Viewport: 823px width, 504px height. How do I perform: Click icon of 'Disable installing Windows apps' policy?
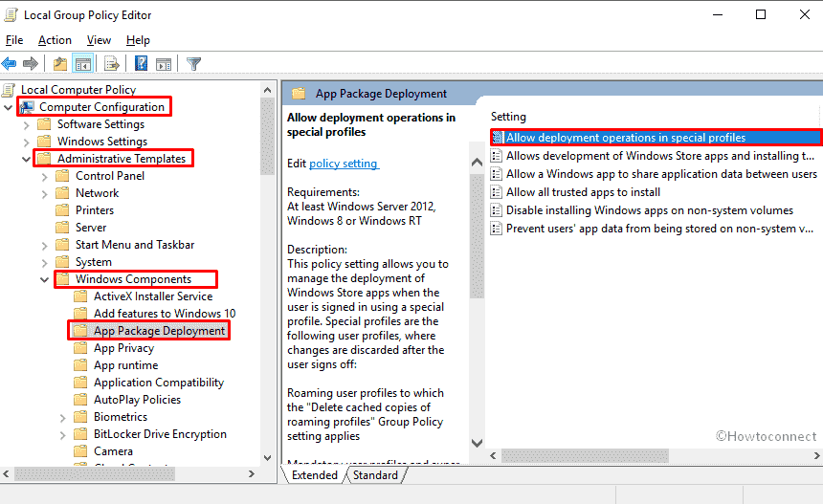point(497,210)
